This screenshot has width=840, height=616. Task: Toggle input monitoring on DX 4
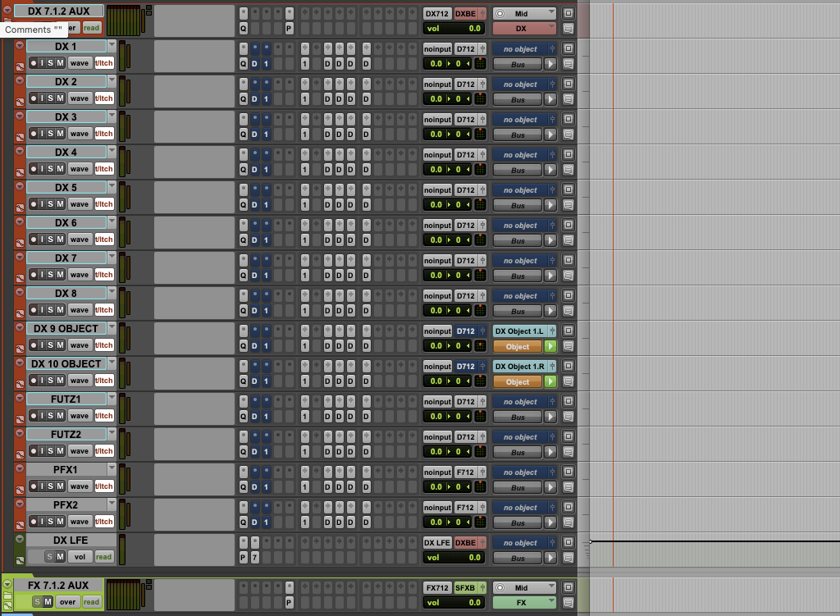42,169
